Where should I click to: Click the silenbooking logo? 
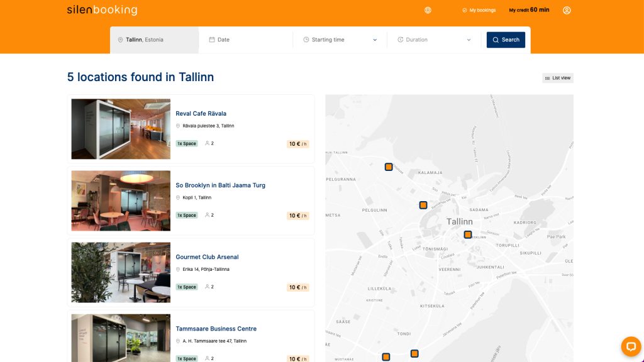(103, 10)
